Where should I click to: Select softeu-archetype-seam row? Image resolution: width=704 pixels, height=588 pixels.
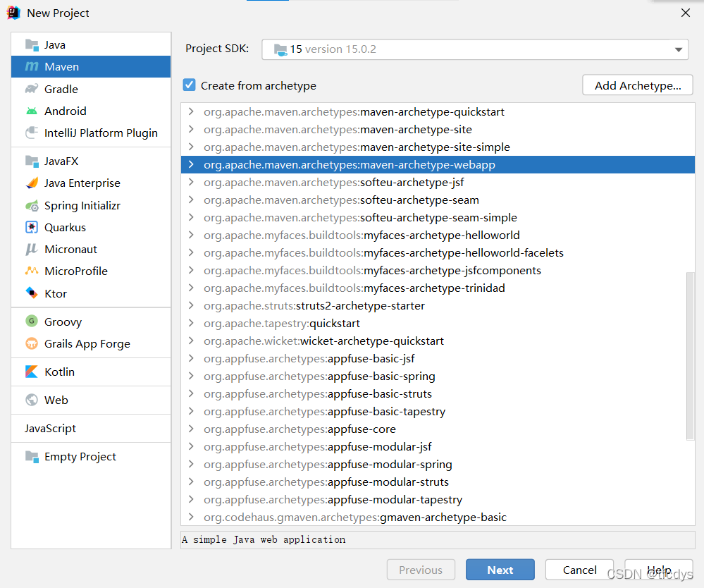tap(438, 200)
